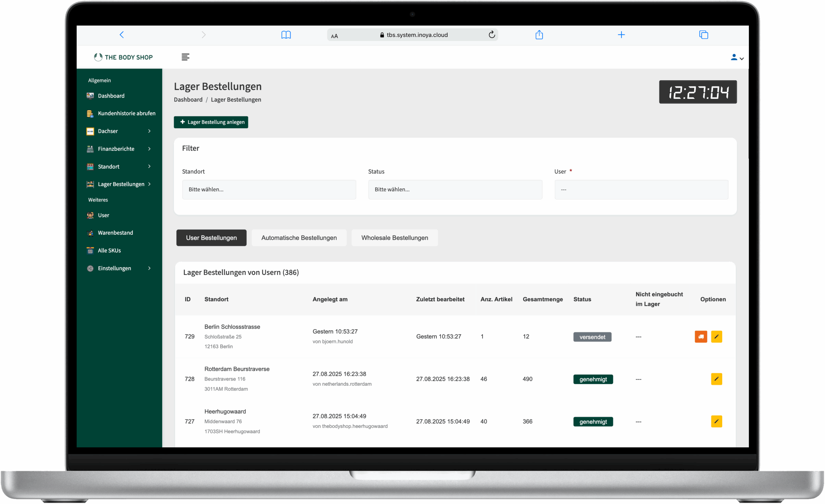Click Dashboard breadcrumb link

188,100
